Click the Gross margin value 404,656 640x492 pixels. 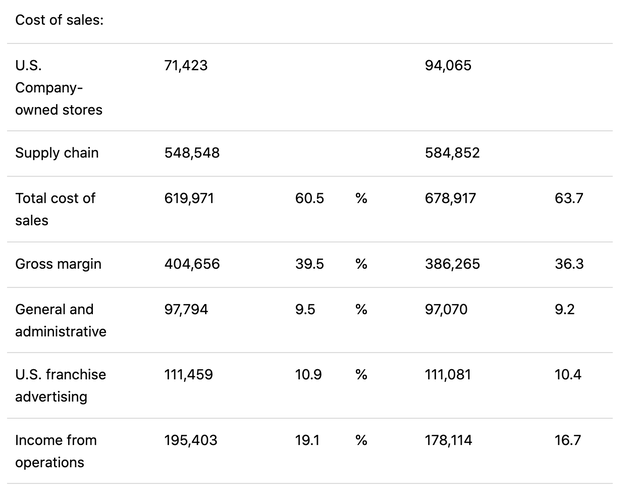click(x=192, y=264)
